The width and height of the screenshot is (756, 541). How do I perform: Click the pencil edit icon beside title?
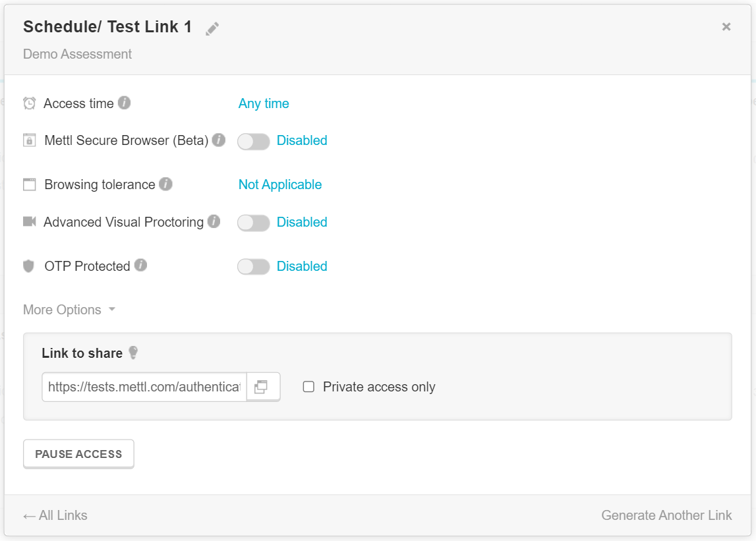[212, 28]
